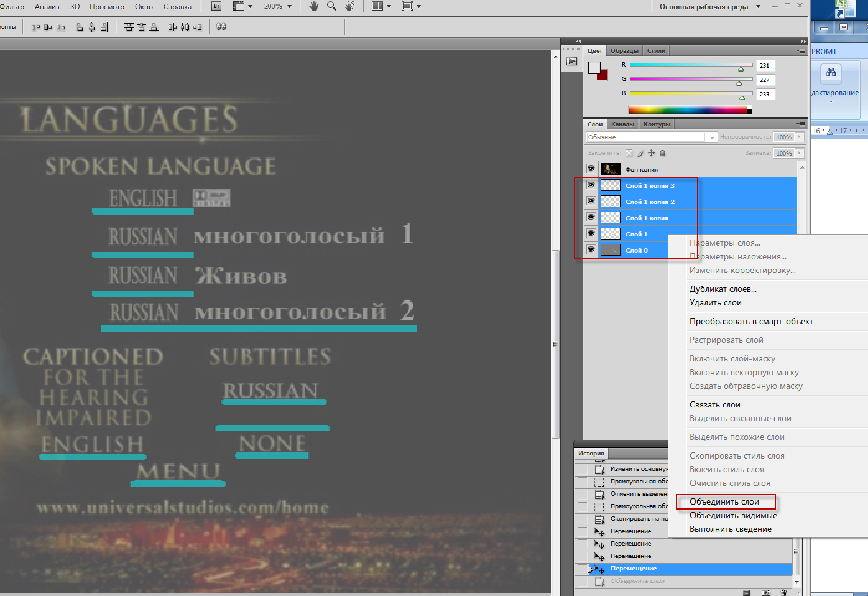This screenshot has width=868, height=596.
Task: Enable lock transparent pixels icon
Action: pos(629,153)
